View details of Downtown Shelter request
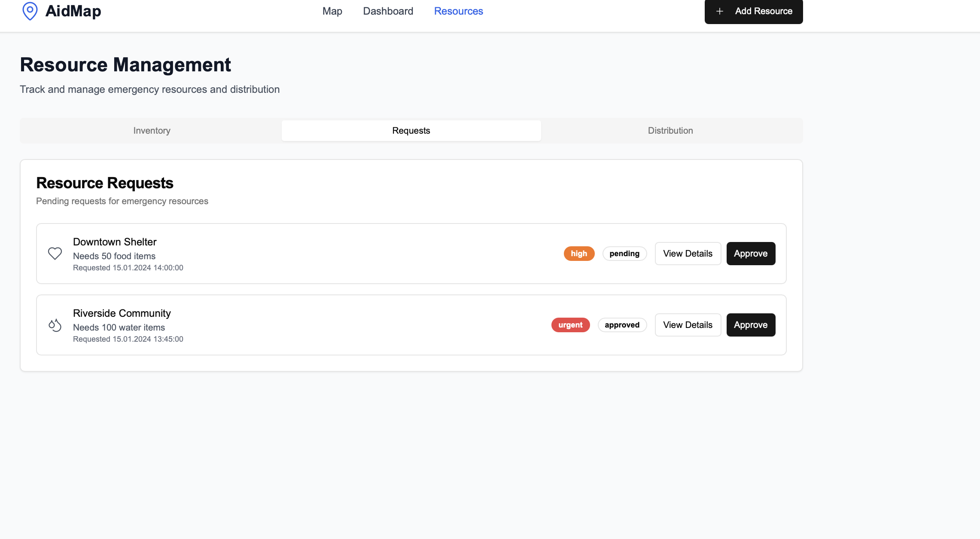Viewport: 980px width, 539px height. 688,254
